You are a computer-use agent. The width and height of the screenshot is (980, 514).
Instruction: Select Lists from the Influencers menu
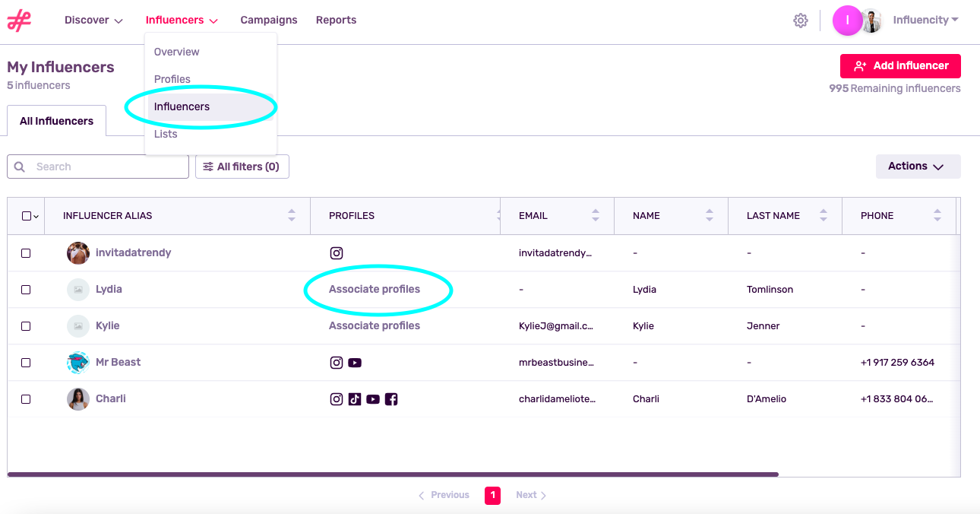click(x=166, y=133)
